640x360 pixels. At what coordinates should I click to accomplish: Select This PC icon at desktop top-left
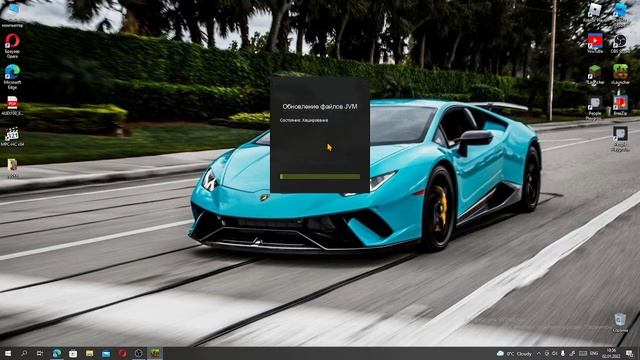tap(12, 15)
